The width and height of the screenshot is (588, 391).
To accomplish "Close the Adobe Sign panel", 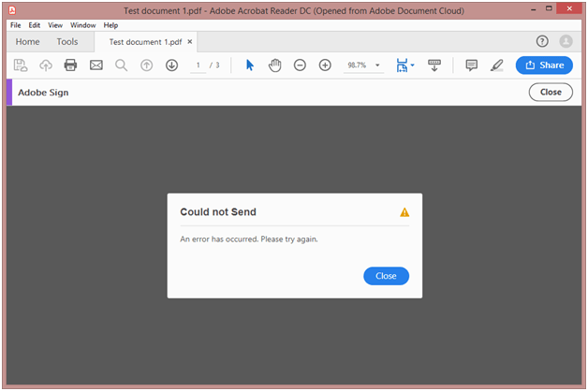I will [x=551, y=92].
